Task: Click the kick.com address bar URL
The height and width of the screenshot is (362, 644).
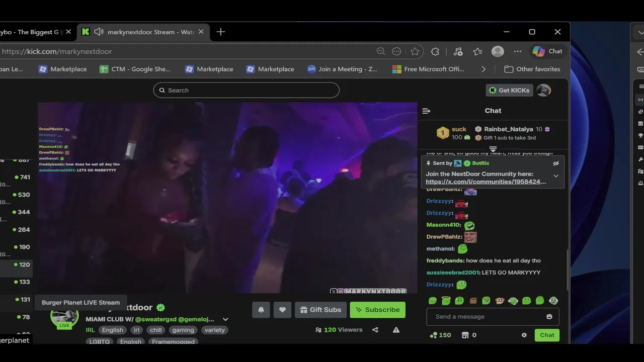Action: pyautogui.click(x=57, y=51)
